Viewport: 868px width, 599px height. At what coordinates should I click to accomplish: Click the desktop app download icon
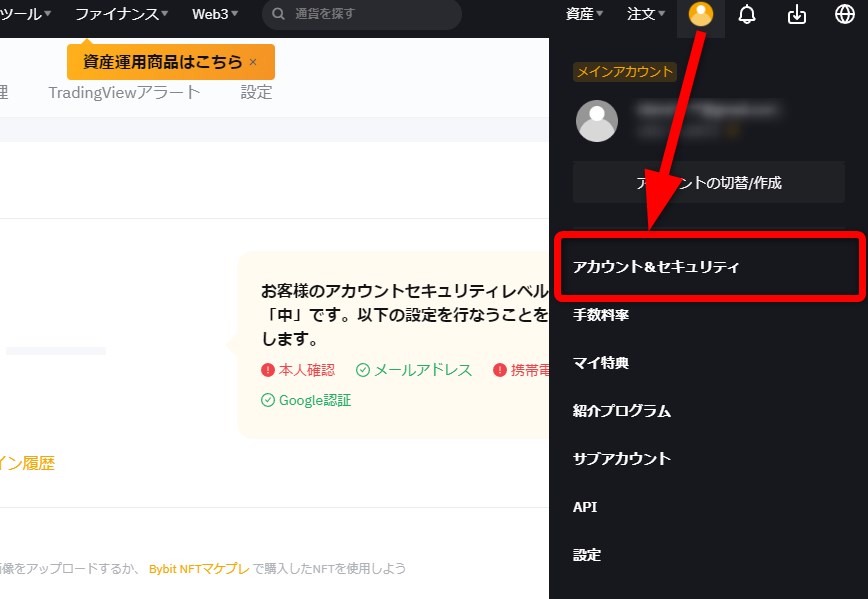coord(796,14)
